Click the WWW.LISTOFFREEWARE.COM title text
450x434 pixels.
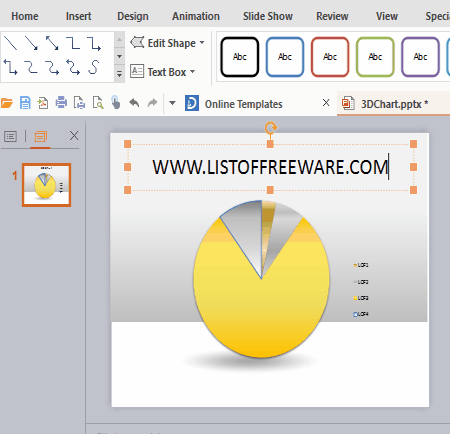(270, 167)
